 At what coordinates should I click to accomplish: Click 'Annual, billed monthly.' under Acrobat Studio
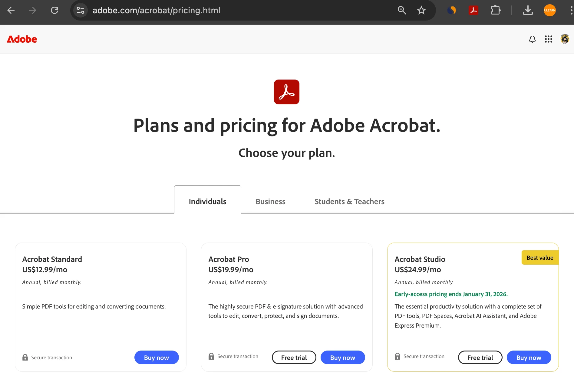coord(424,282)
